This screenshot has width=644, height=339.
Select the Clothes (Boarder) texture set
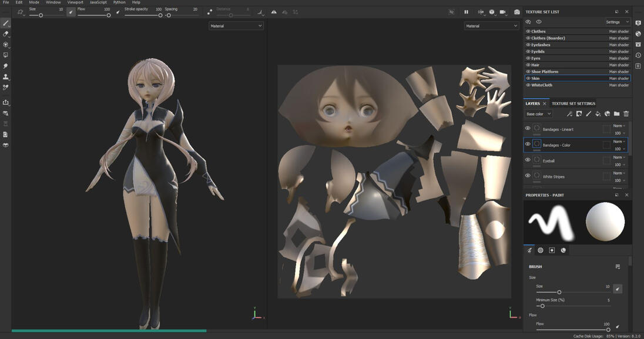tap(548, 38)
